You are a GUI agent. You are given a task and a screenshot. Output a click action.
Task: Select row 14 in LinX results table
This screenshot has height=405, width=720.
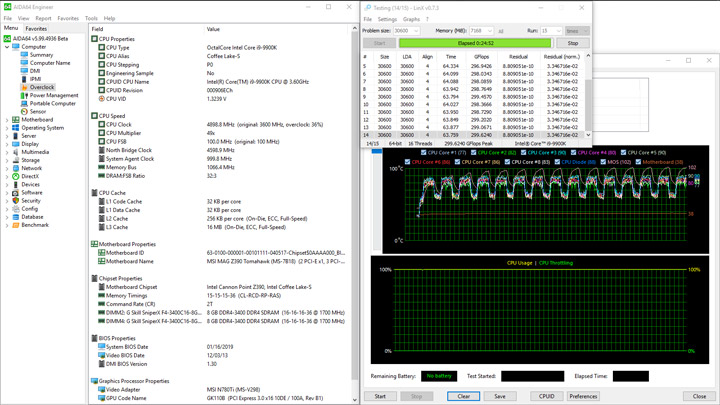(473, 135)
